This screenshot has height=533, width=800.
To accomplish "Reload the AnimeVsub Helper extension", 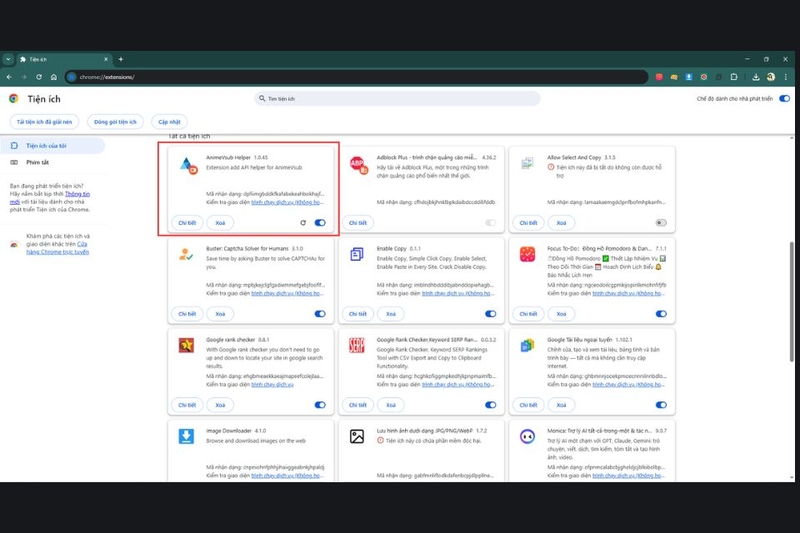I will click(x=303, y=223).
